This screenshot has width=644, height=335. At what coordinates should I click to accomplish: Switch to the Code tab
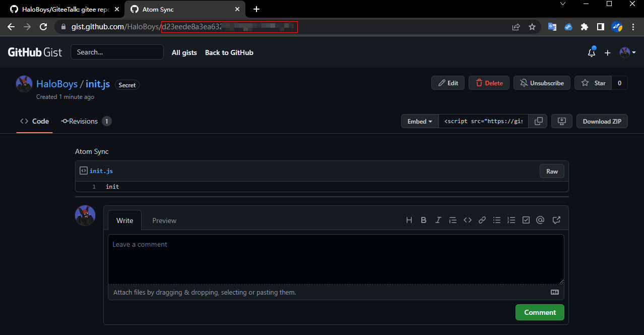(34, 121)
